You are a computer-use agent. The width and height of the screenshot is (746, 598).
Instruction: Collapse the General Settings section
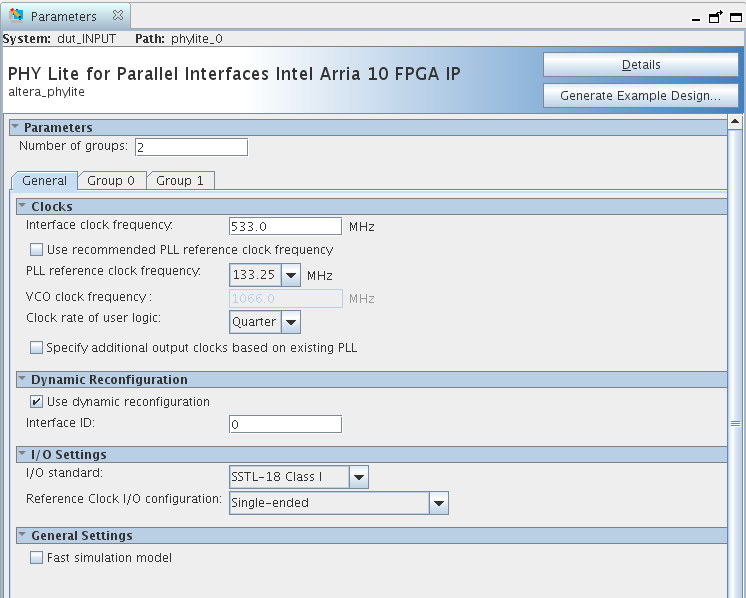coord(22,535)
